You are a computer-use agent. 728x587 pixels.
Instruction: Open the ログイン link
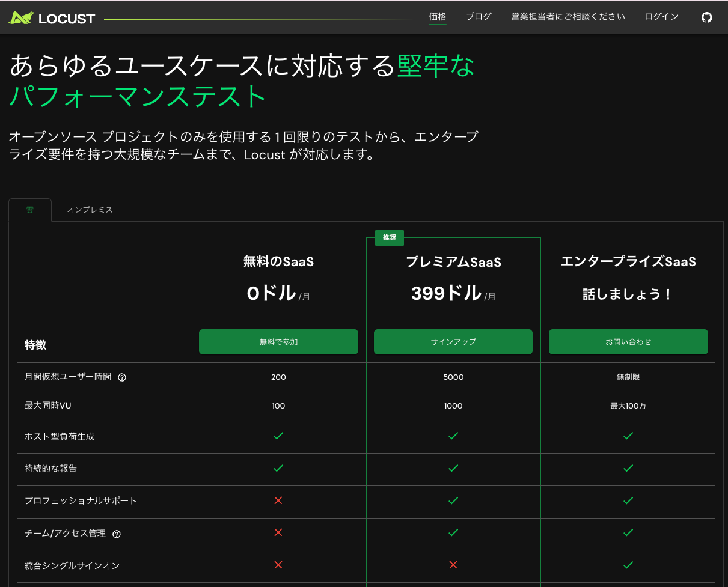click(661, 17)
